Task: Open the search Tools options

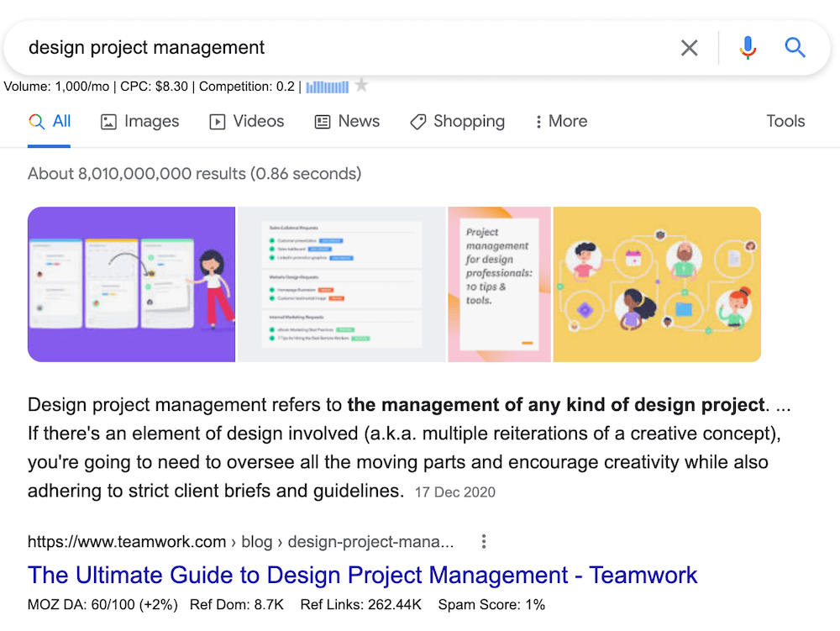Action: (785, 121)
